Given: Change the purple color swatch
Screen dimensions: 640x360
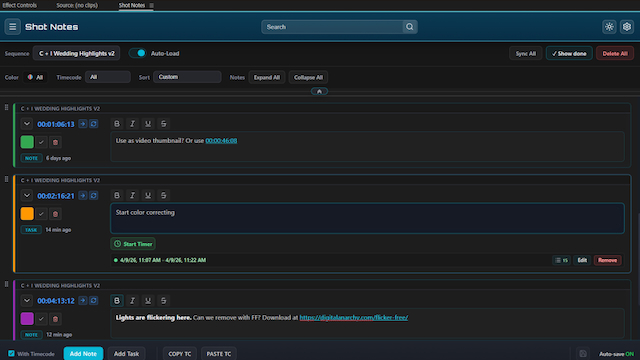Looking at the screenshot, I should (x=27, y=319).
